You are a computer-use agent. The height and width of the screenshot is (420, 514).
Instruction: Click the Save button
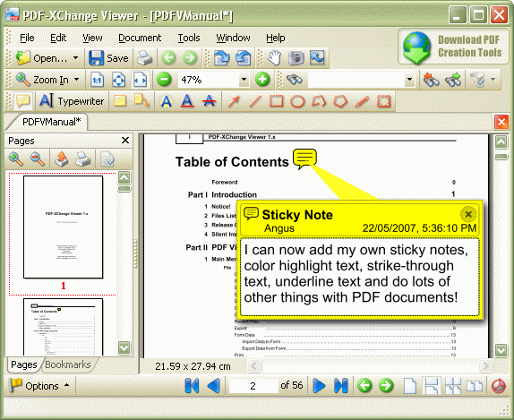point(109,58)
